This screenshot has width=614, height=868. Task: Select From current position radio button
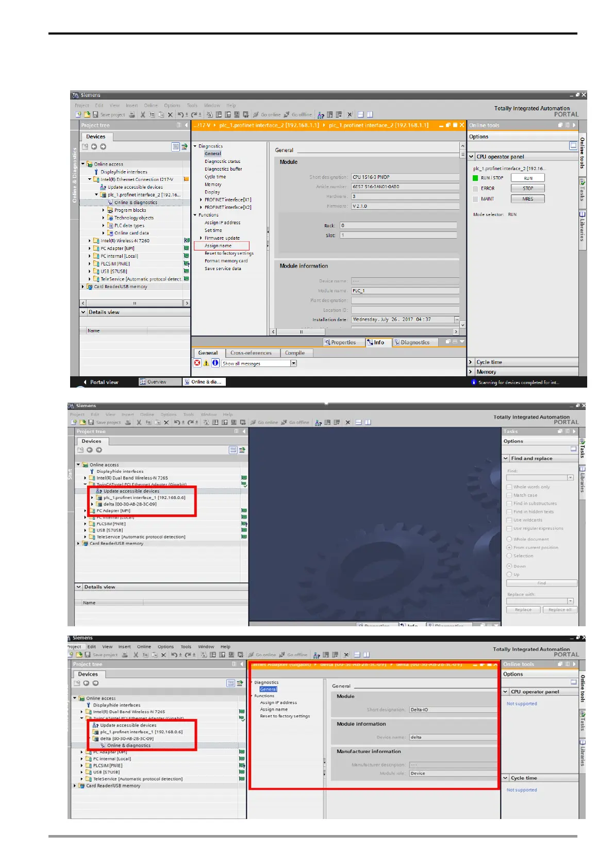coord(509,547)
